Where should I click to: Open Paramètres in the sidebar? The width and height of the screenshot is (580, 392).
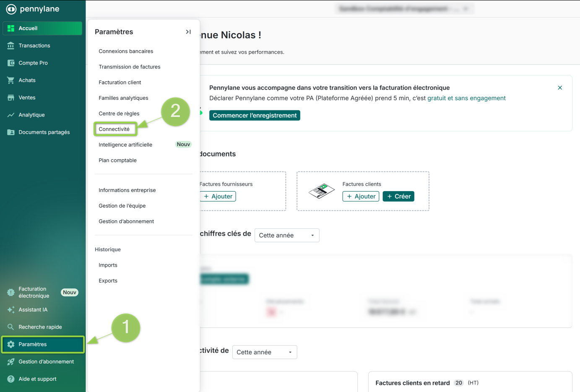[x=43, y=344]
